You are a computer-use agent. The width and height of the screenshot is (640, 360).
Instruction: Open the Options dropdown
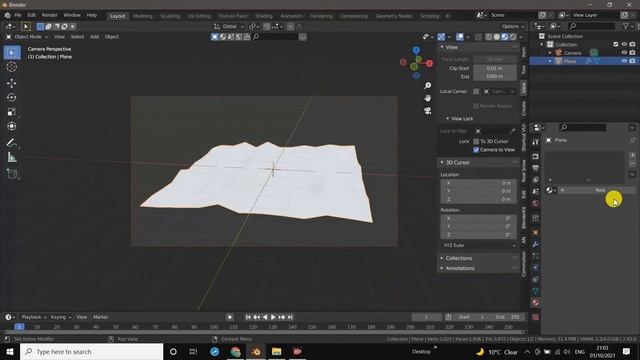click(513, 27)
